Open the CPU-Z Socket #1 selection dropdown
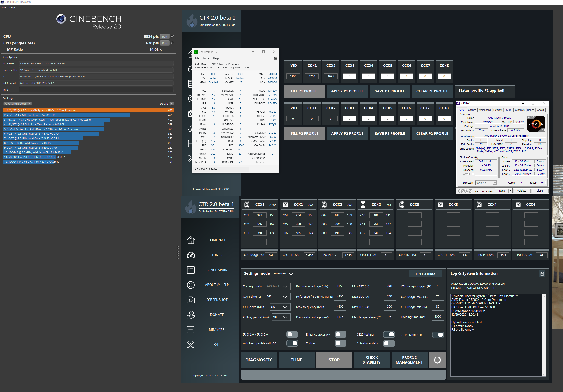 (486, 183)
